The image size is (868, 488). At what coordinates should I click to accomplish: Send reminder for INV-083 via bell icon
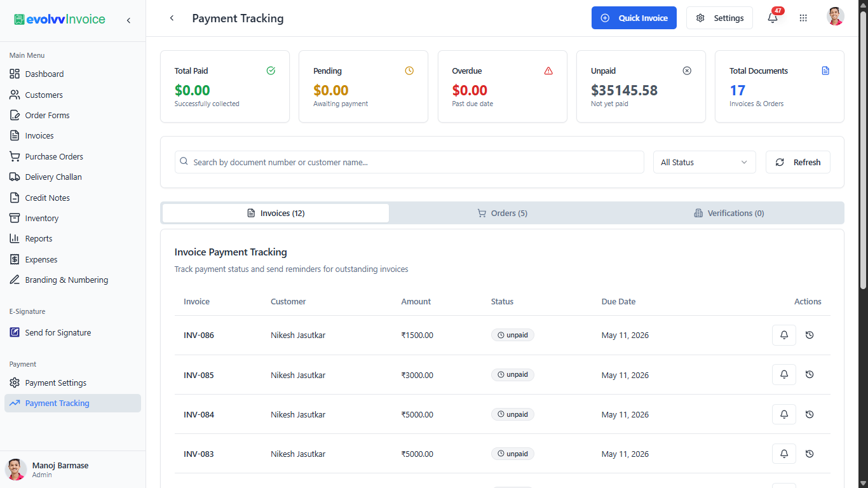tap(784, 454)
